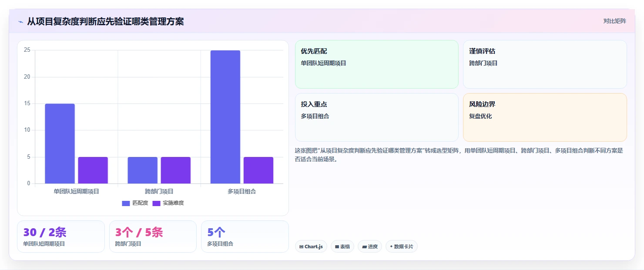Click the 数据卡片 tag chip
644x270 pixels.
[402, 247]
